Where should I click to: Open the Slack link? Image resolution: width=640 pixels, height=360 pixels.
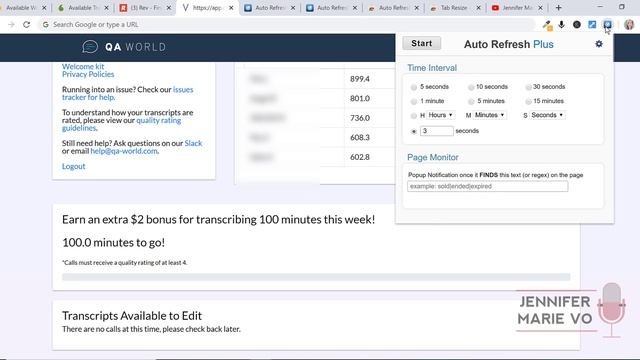193,143
